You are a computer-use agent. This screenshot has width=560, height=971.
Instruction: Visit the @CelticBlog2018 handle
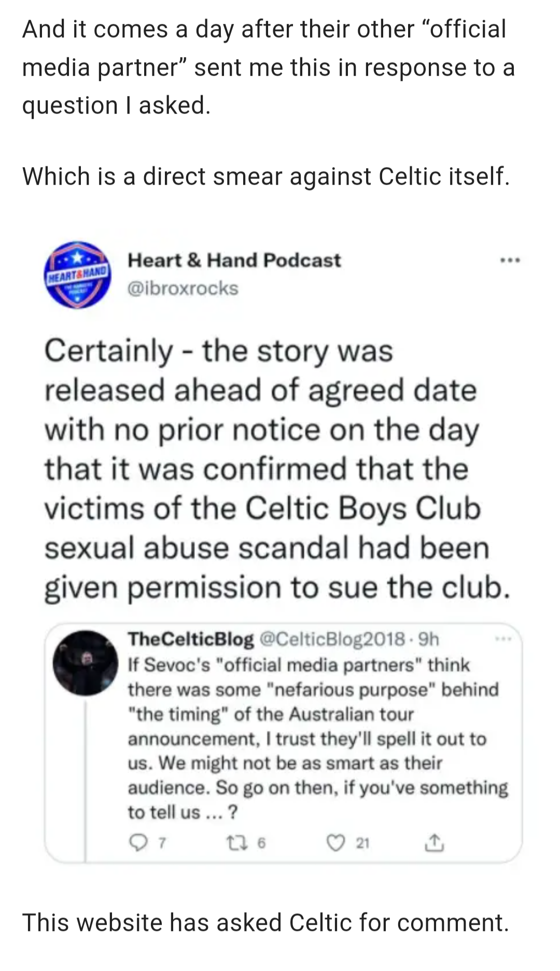coord(332,639)
